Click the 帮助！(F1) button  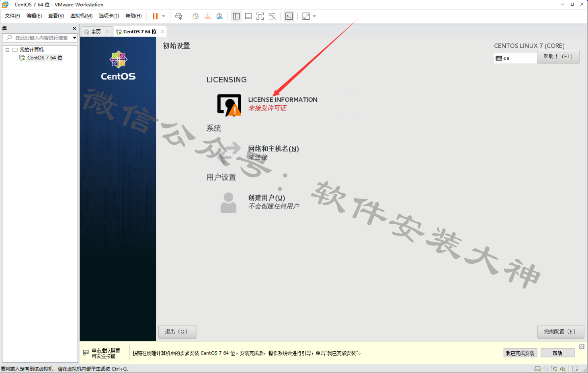click(558, 57)
